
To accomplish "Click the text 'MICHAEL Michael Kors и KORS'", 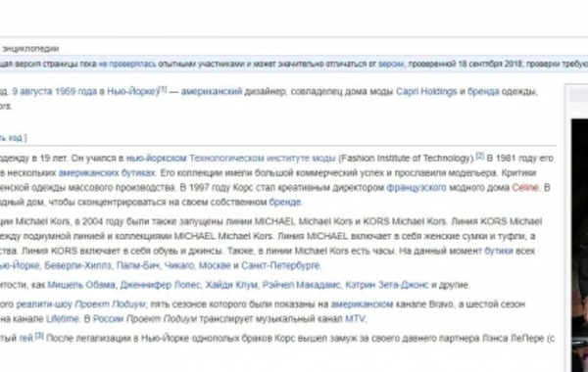I will point(322,222).
